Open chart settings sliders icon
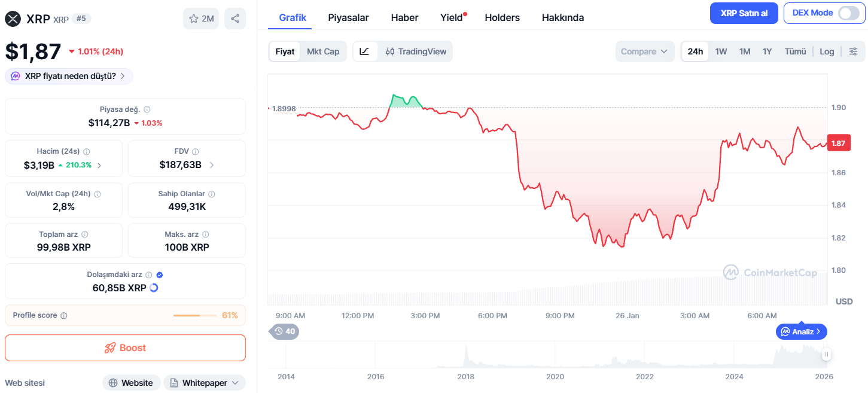Viewport: 868px width, 393px height. tap(854, 51)
